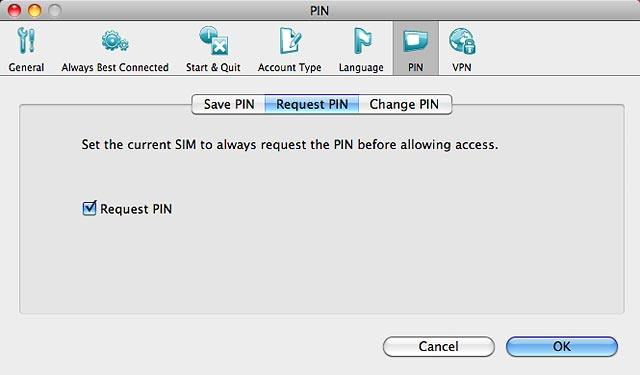Open the Language flag icon pane
The height and width of the screenshot is (375, 640).
(362, 41)
